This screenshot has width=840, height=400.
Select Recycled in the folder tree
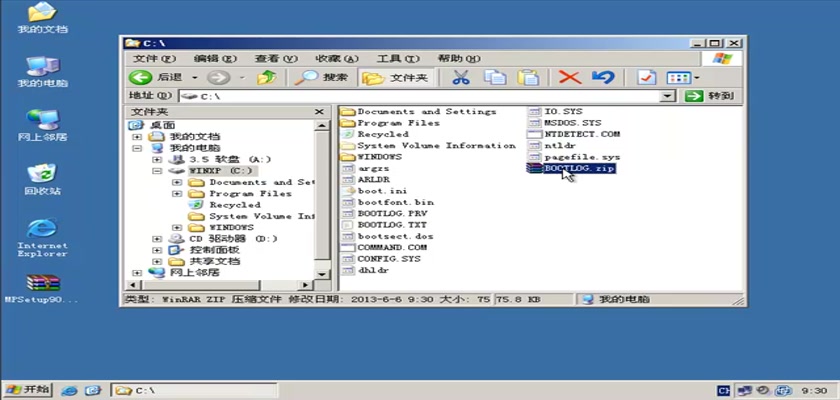point(235,205)
